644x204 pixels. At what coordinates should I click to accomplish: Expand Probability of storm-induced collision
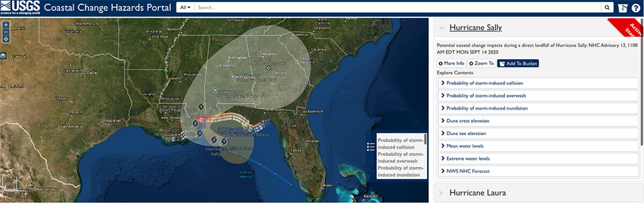[x=538, y=83]
